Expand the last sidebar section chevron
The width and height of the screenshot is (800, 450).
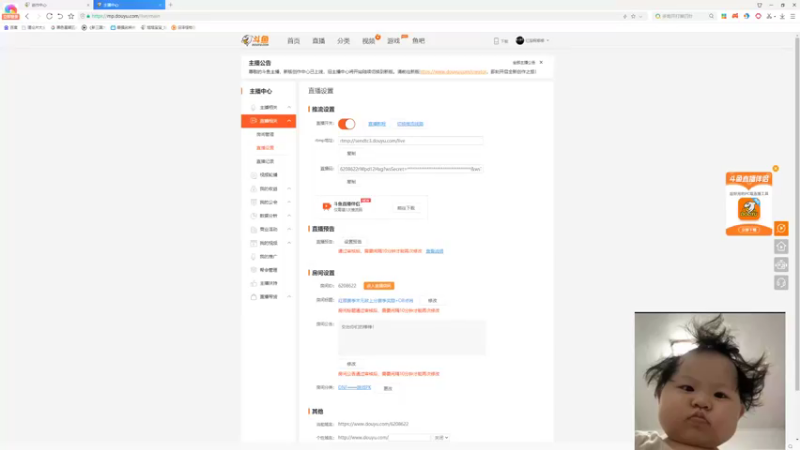coord(289,296)
